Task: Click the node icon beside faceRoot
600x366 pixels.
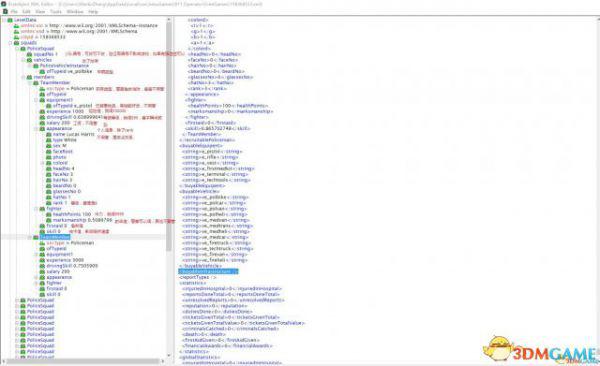Action: [49, 152]
